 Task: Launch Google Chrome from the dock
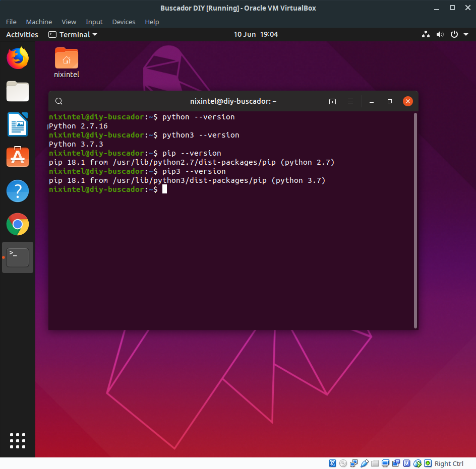coord(18,224)
